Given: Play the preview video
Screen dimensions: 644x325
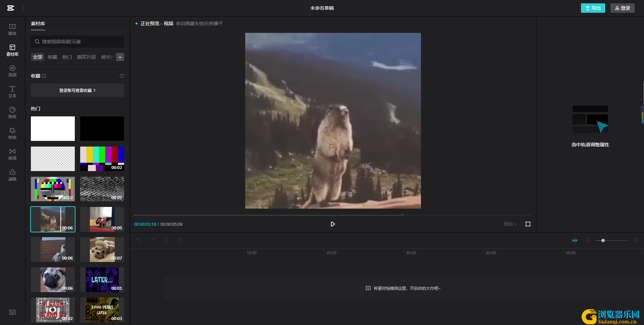Looking at the screenshot, I should (333, 224).
